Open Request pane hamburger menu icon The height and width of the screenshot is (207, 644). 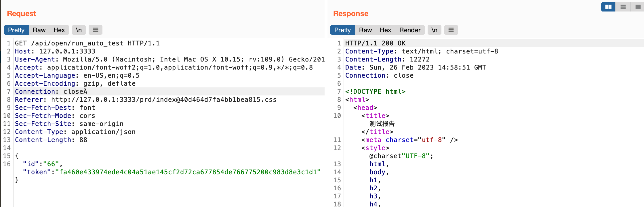pos(96,30)
